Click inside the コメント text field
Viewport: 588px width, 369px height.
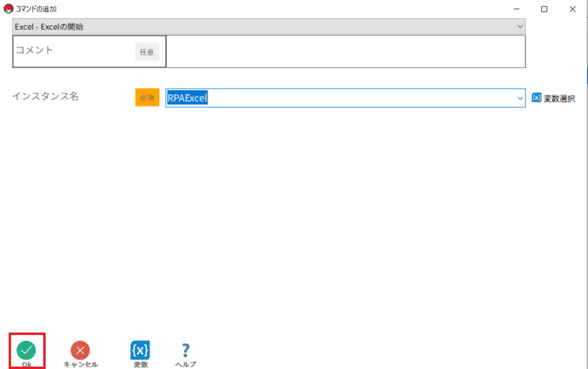tap(345, 52)
